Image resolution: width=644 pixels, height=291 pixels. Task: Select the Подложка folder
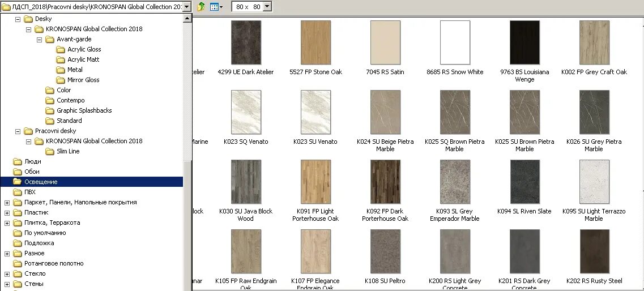pos(39,243)
